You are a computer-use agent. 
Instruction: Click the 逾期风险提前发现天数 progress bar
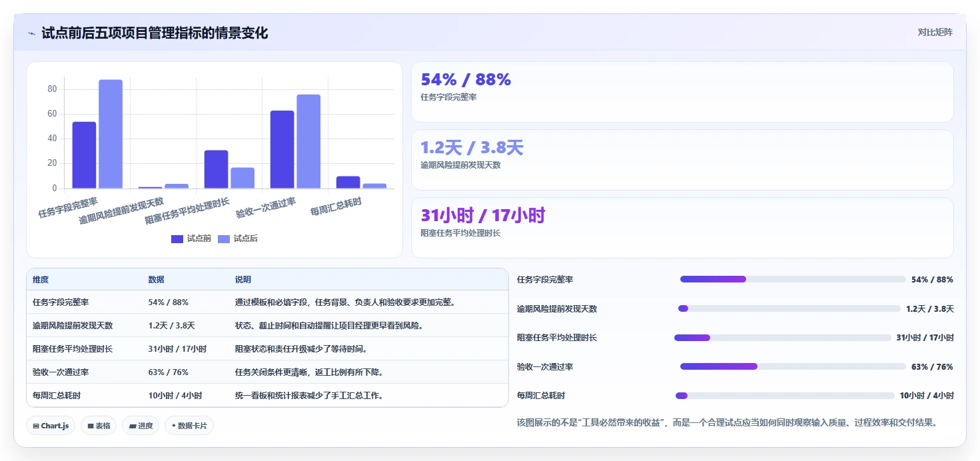click(x=789, y=308)
